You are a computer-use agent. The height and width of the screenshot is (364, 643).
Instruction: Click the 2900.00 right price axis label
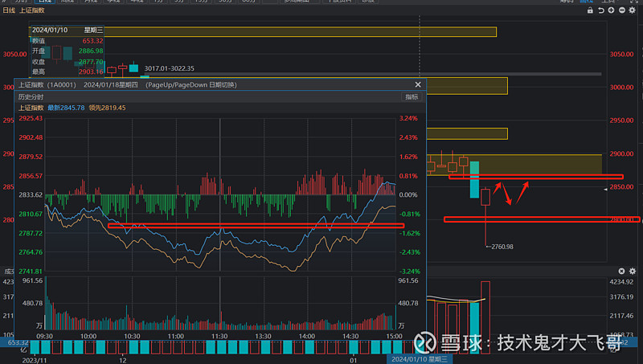point(621,153)
